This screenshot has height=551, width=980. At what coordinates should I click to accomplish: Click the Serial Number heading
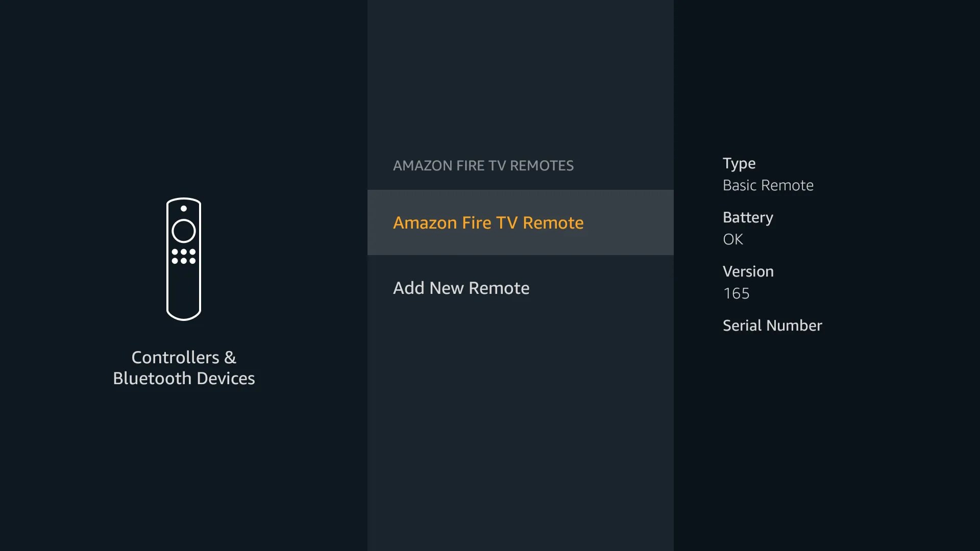click(x=772, y=325)
